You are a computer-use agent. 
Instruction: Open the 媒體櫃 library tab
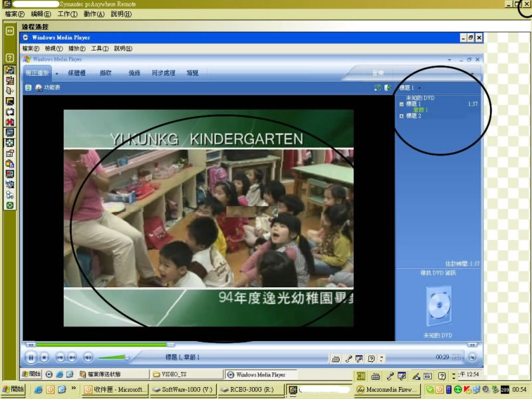(76, 73)
